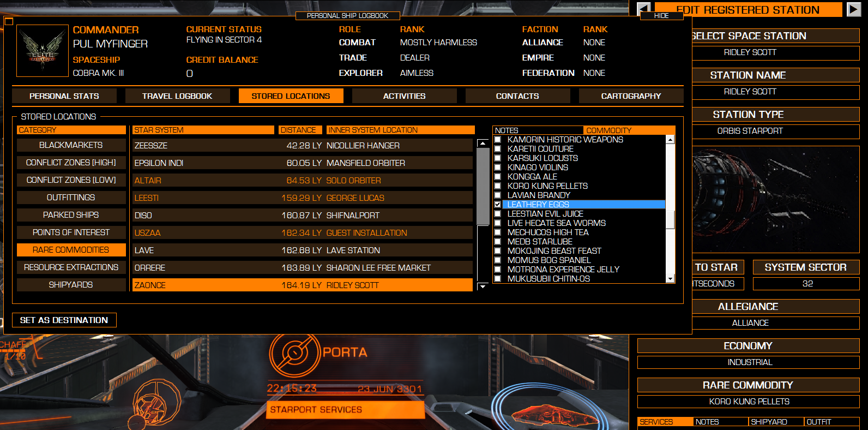Select the Diso Shifnalport row
This screenshot has width=868, height=430.
point(303,216)
